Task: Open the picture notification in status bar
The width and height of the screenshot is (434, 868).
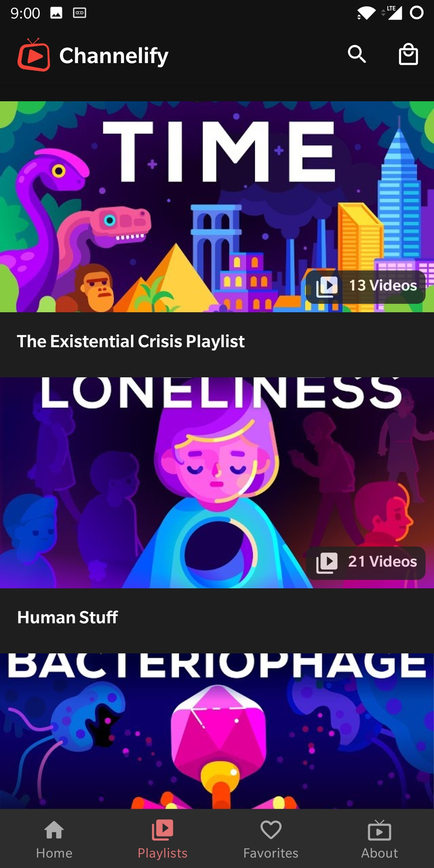Action: [x=56, y=13]
